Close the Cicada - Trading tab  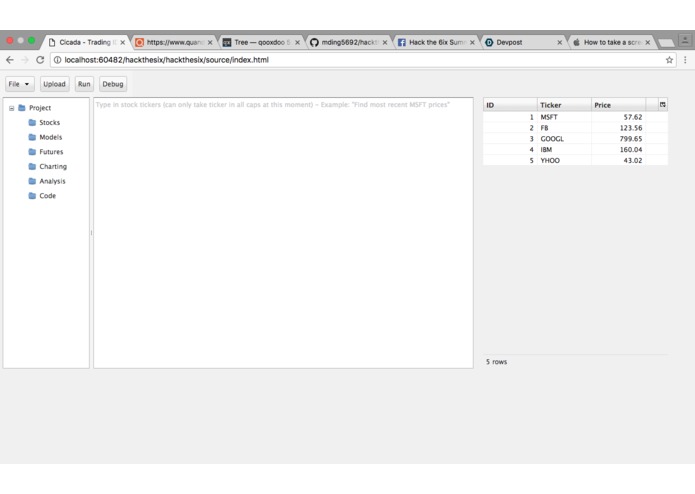pos(122,43)
